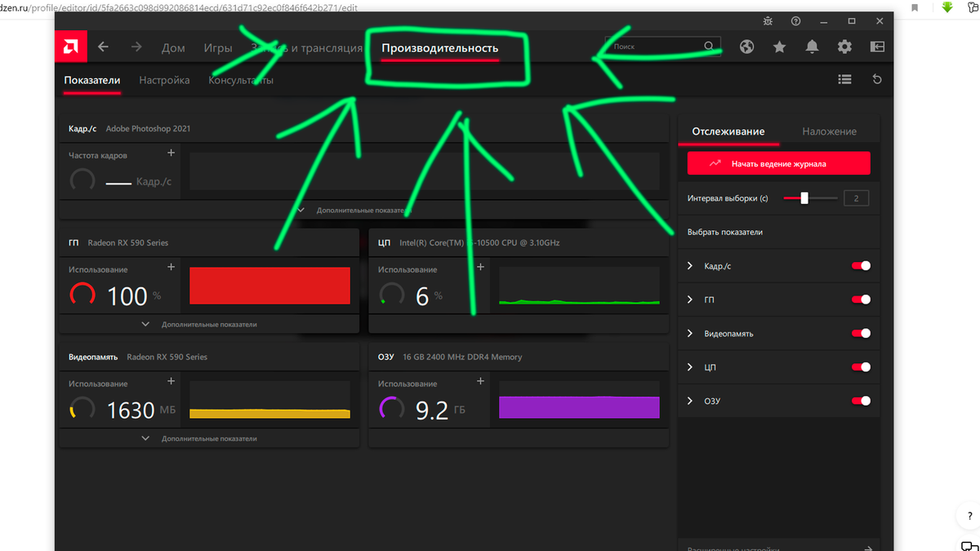980x551 pixels.
Task: Expand Дополнительные показатели under Видеопамять card
Action: click(200, 438)
